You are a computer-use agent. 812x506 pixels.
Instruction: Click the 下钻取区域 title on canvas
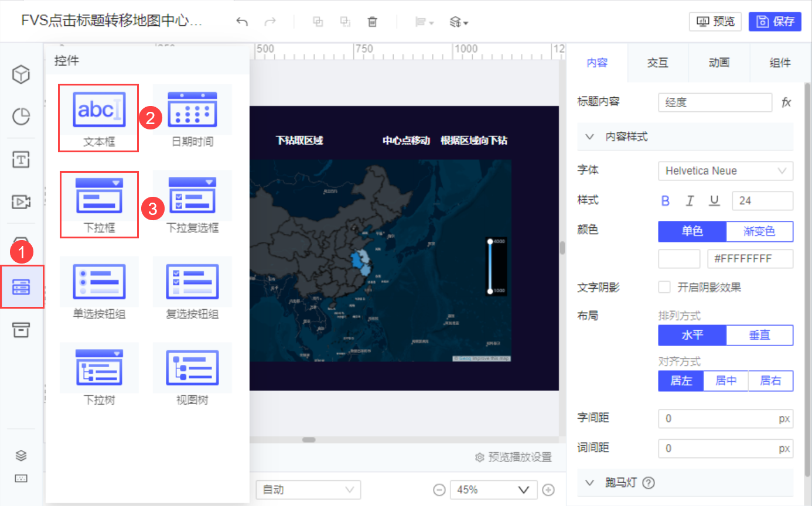tap(299, 141)
